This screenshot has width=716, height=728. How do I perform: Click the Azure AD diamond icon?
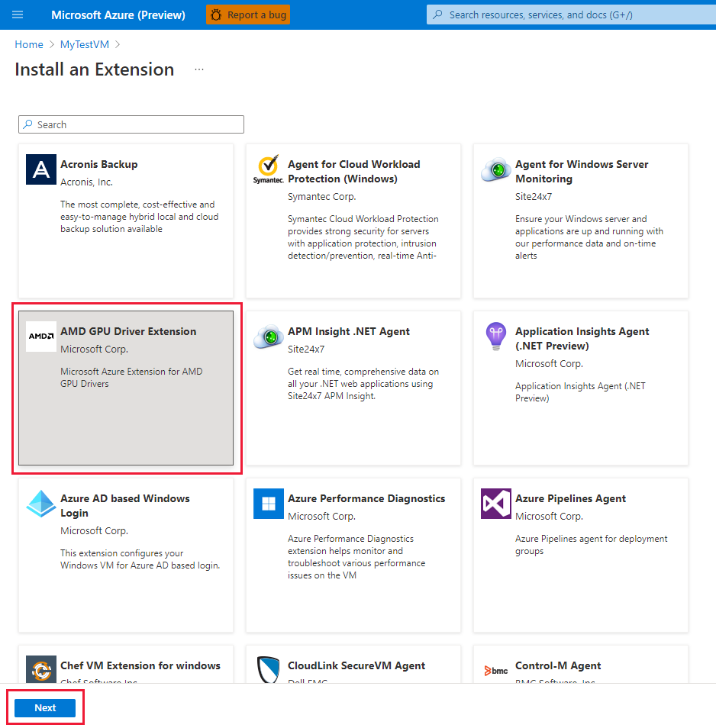[41, 504]
